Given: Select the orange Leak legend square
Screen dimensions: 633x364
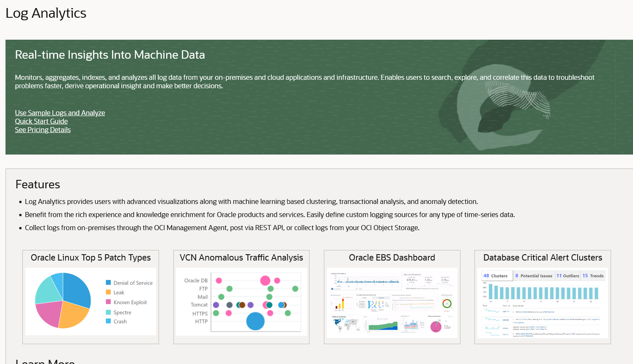Looking at the screenshot, I should [109, 292].
